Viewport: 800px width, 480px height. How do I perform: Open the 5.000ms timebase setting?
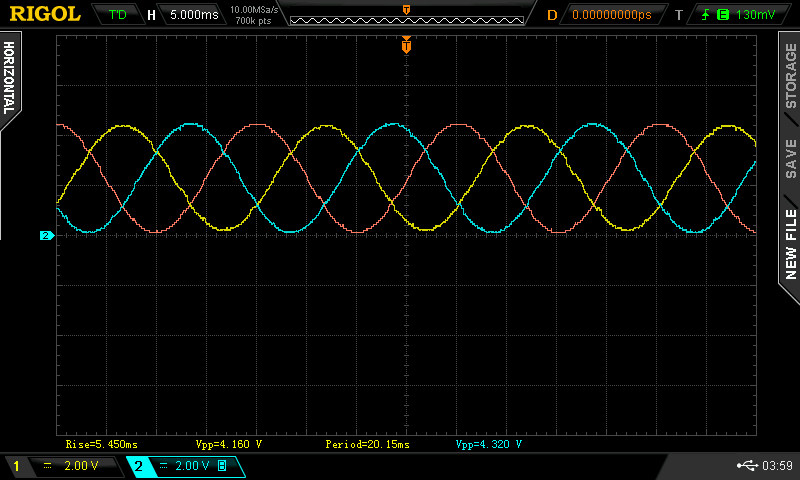[x=191, y=15]
